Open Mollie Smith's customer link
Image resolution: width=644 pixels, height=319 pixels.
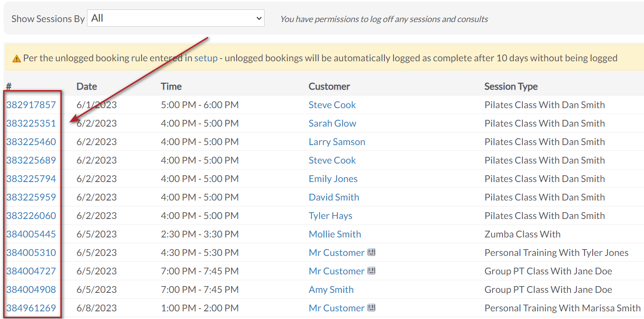(335, 234)
